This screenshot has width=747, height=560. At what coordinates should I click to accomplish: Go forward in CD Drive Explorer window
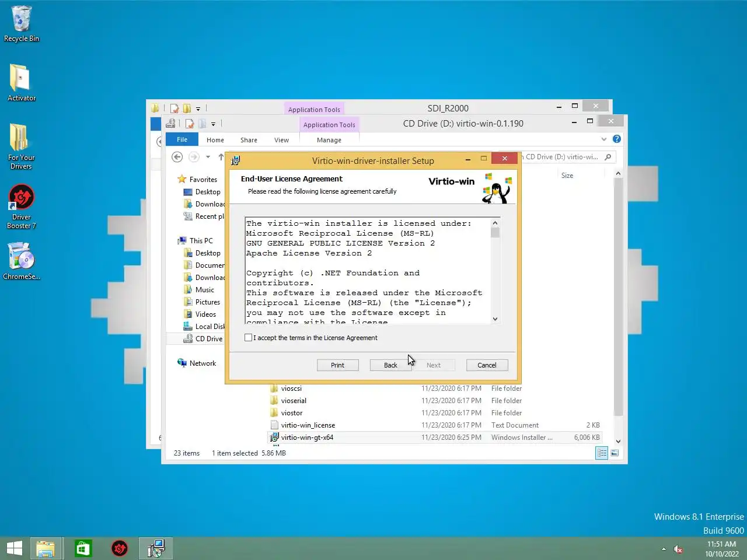[194, 157]
